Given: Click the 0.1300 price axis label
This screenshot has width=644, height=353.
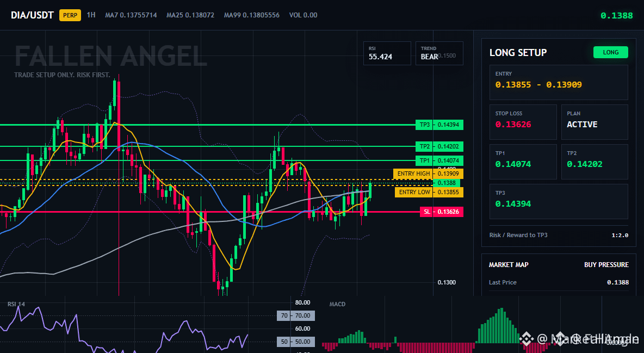Looking at the screenshot, I should point(447,282).
